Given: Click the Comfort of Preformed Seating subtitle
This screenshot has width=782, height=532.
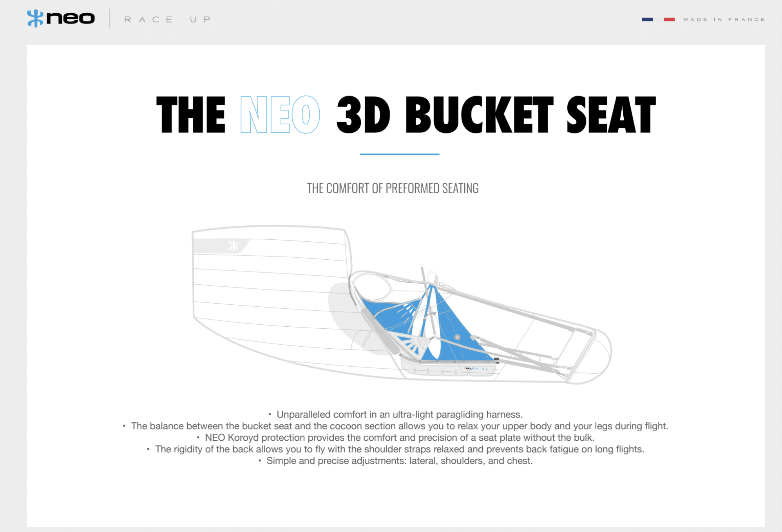Looking at the screenshot, I should tap(393, 188).
